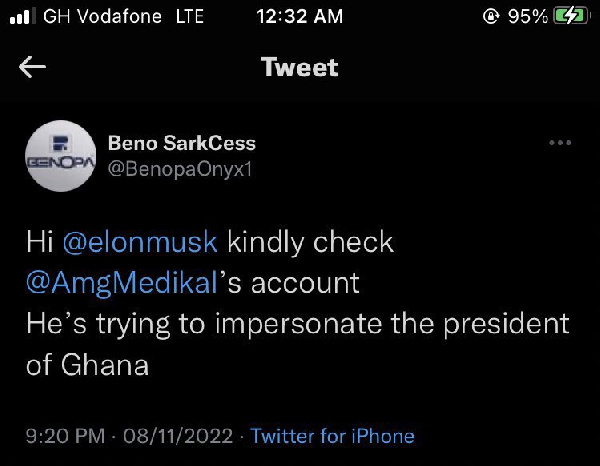Tap the 95% battery percentage
Screen dimensions: 600x466
[x=528, y=16]
